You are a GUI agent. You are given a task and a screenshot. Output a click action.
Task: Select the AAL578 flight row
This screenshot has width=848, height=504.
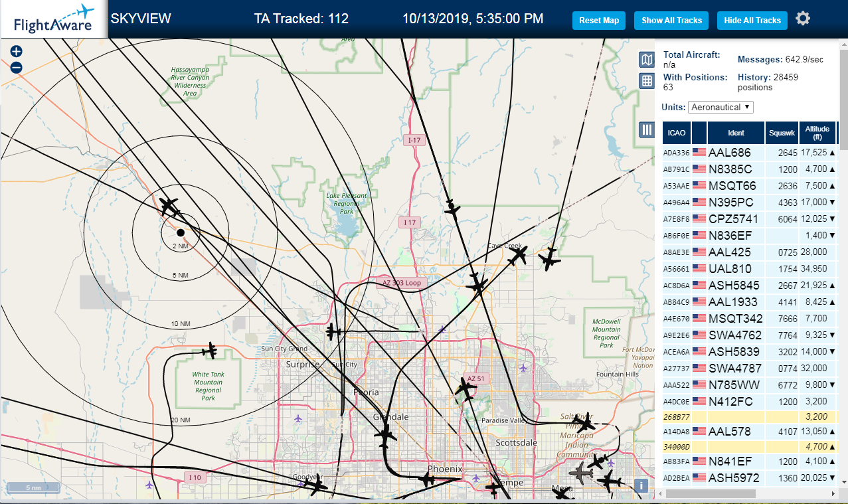pos(749,432)
